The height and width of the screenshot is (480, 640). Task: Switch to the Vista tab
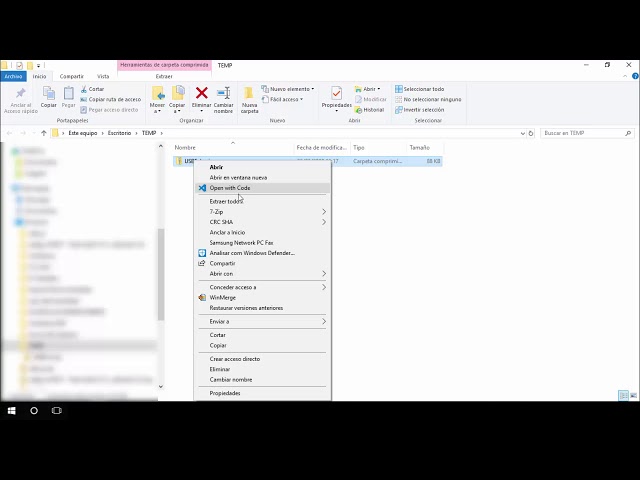pyautogui.click(x=103, y=76)
